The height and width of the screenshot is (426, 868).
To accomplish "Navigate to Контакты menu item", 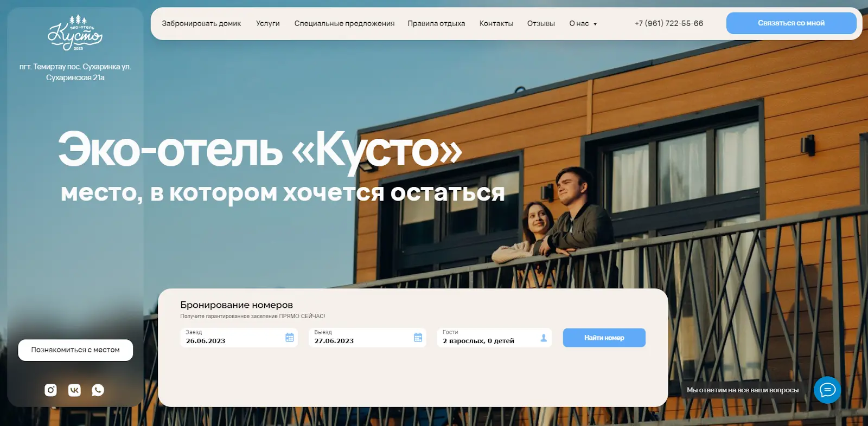I will 496,23.
